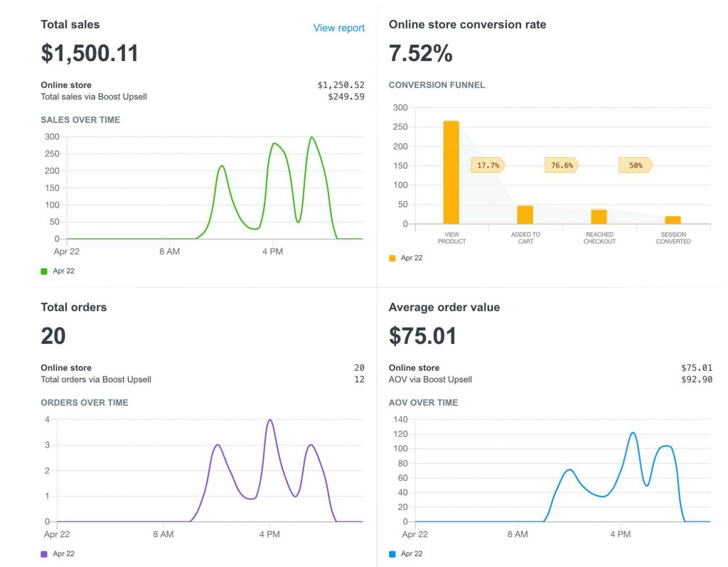The image size is (728, 567).
Task: Open the View report link
Action: click(x=338, y=28)
